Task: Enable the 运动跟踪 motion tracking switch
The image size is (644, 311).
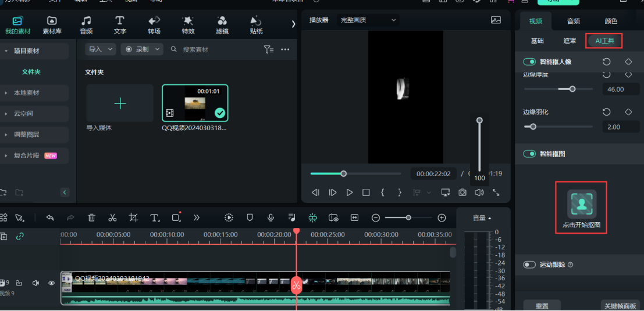Action: (x=529, y=264)
